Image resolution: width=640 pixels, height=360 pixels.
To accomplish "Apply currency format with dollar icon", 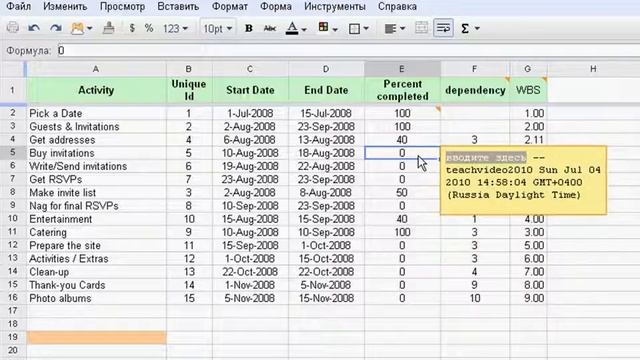I will (132, 28).
